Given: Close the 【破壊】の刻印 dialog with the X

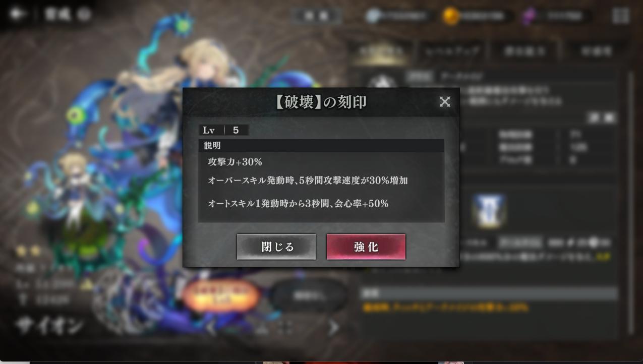Looking at the screenshot, I should pyautogui.click(x=444, y=102).
